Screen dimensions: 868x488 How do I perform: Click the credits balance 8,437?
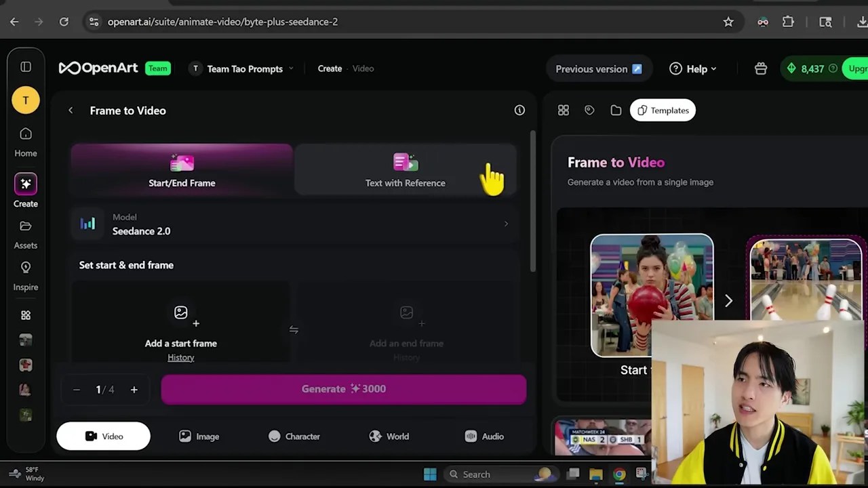point(812,68)
